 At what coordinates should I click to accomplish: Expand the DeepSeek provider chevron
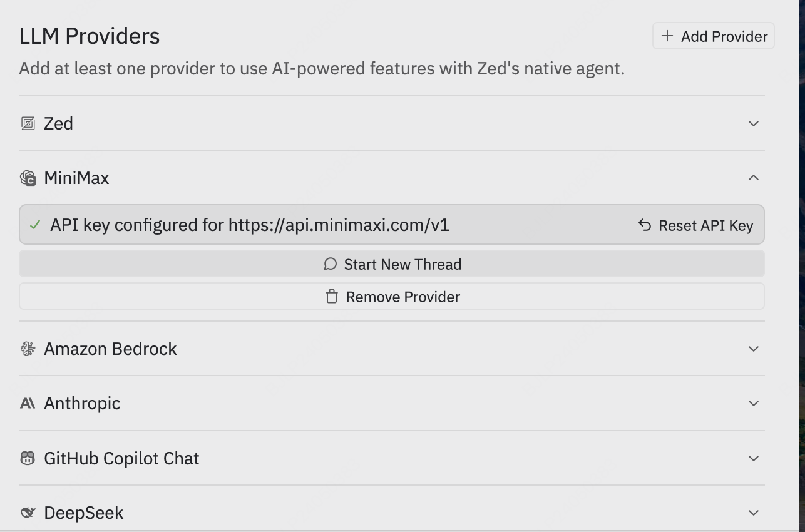(x=754, y=513)
